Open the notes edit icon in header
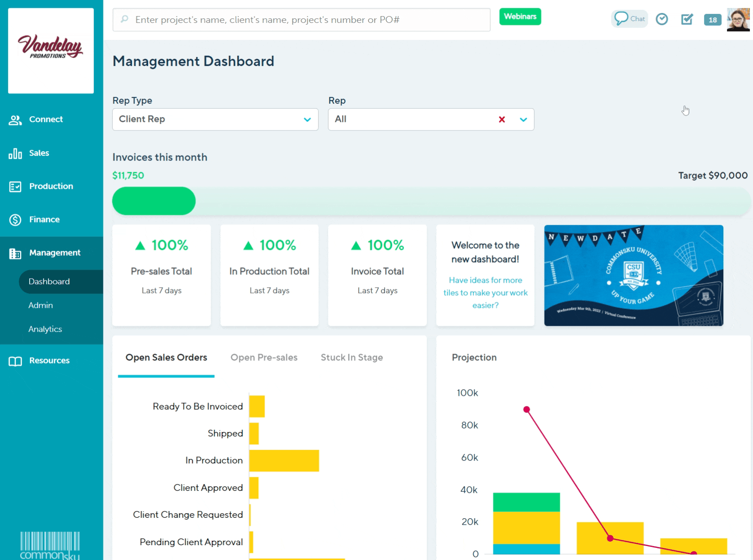The height and width of the screenshot is (560, 753). click(687, 19)
